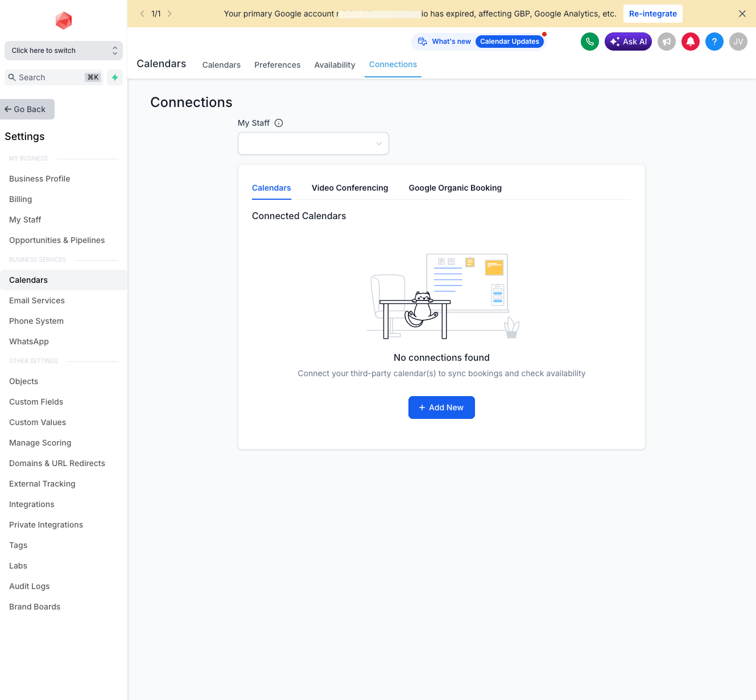Open the Calendars top navigation tab
Image resolution: width=756 pixels, height=700 pixels.
[221, 65]
